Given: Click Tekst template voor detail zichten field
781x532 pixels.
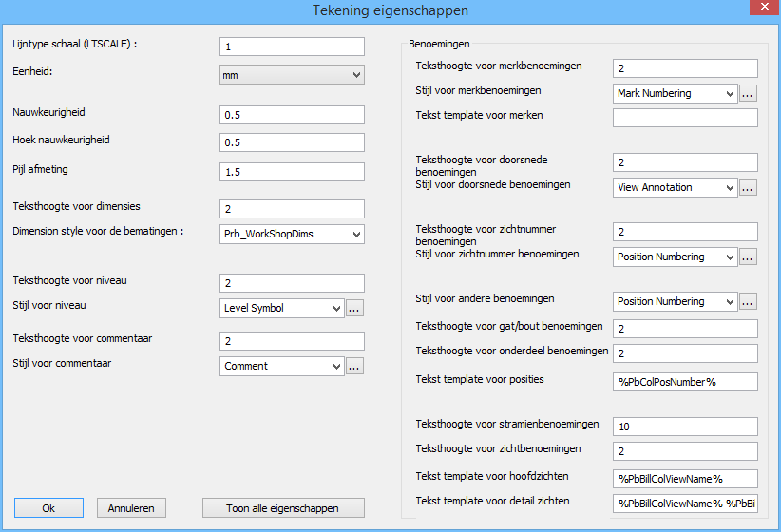Looking at the screenshot, I should pos(685,503).
